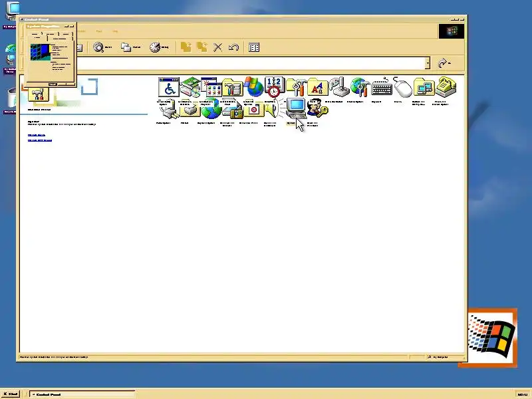532x399 pixels.
Task: Select the Control Panel taskbar button
Action: click(82, 394)
